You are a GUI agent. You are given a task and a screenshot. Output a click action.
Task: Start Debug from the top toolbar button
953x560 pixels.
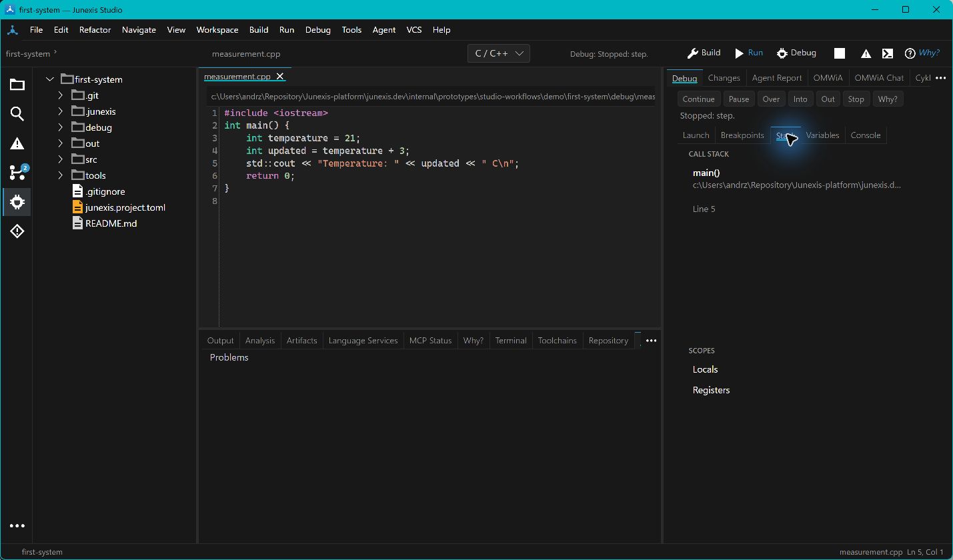(796, 53)
